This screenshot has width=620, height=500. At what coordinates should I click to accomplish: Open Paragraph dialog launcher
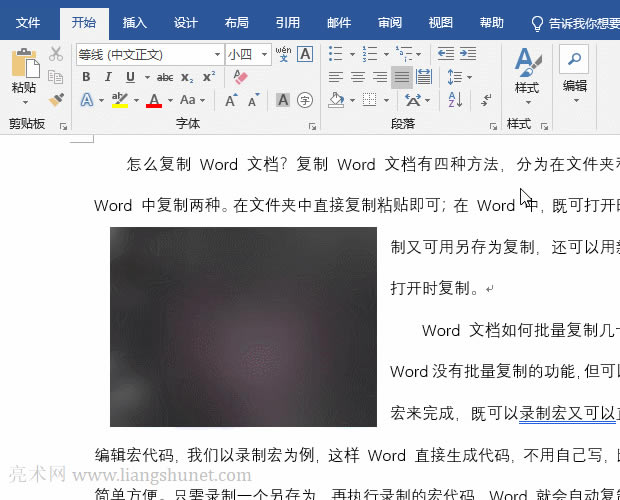coord(493,126)
